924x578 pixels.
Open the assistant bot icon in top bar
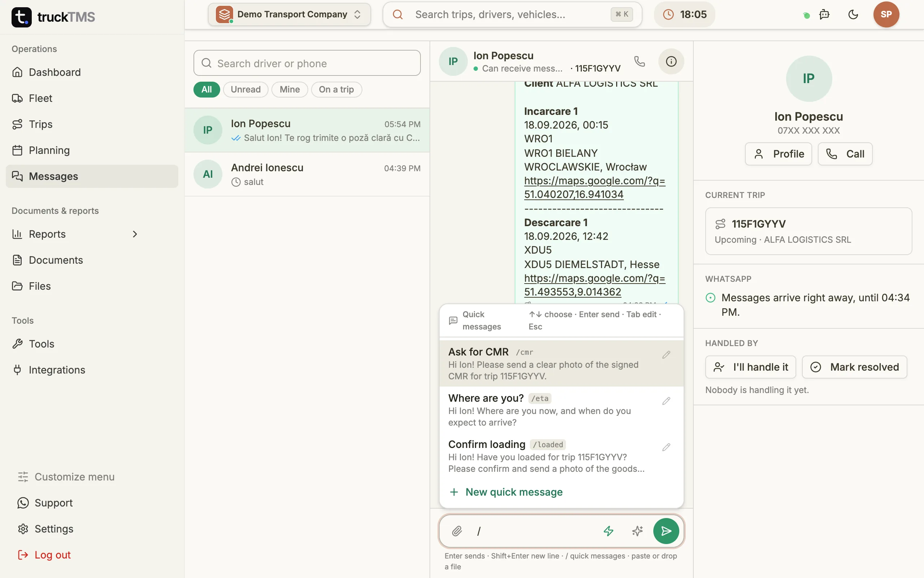point(824,14)
